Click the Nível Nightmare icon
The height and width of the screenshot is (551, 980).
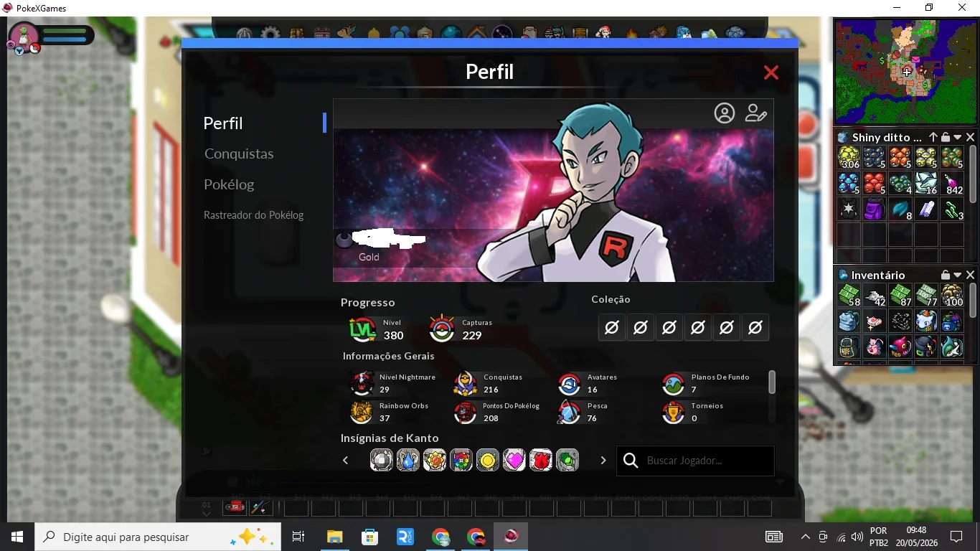pyautogui.click(x=362, y=384)
